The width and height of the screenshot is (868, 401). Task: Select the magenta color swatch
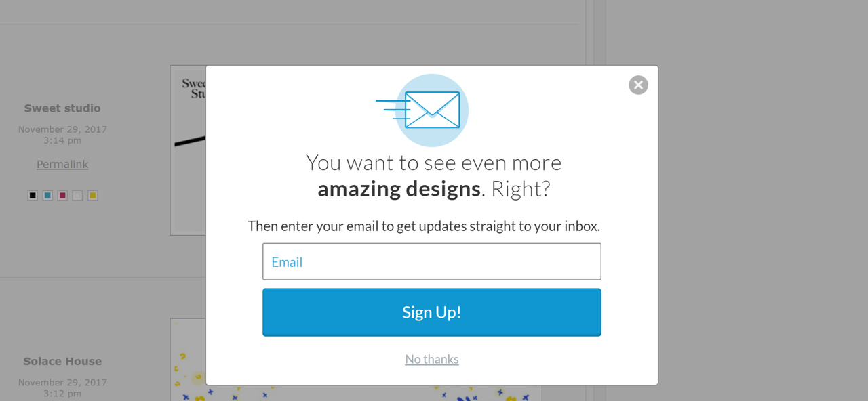pos(62,195)
